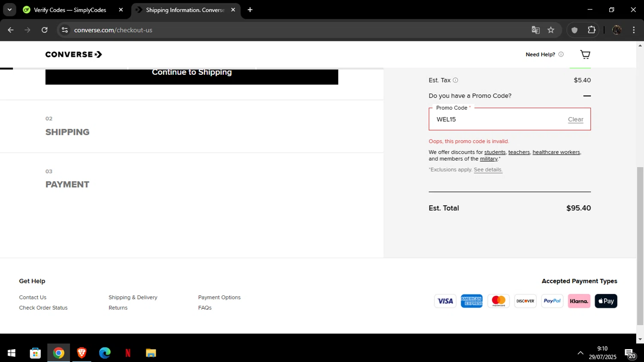Open the Chrome profile avatar
644x362 pixels.
pos(617,30)
